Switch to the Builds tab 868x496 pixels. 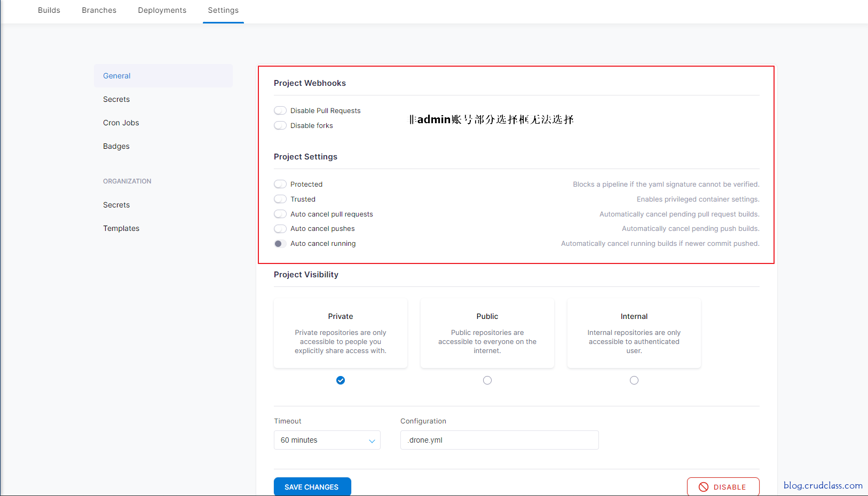(49, 10)
